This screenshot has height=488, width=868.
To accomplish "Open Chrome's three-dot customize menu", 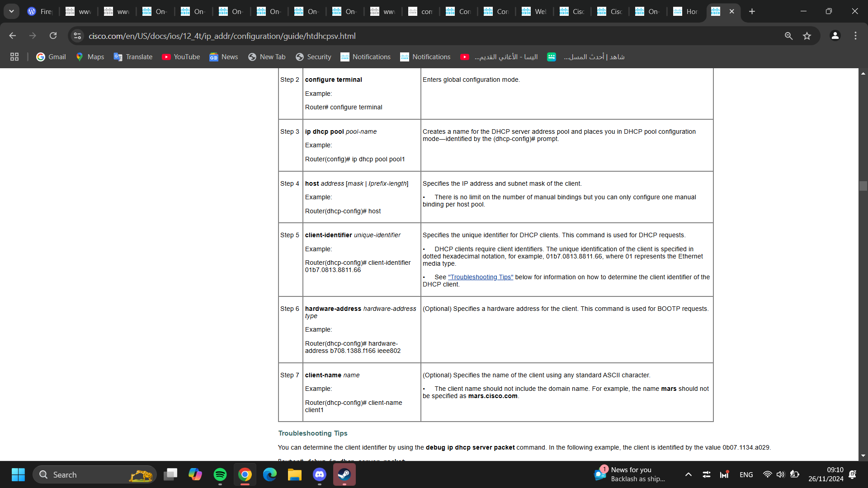I will point(855,36).
